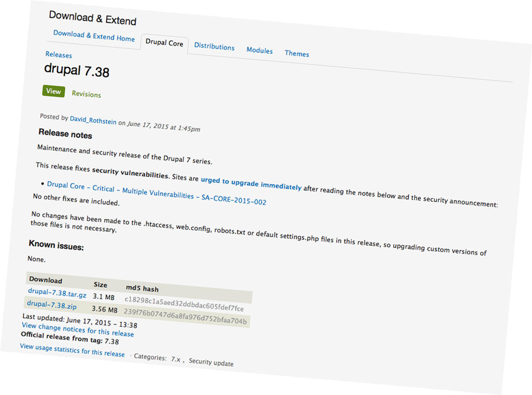Click the 7.x category text

pos(176,359)
